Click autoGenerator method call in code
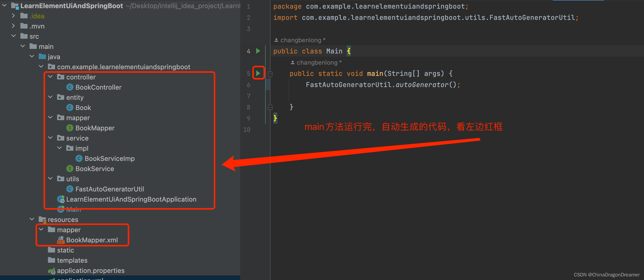The width and height of the screenshot is (644, 280). click(x=422, y=85)
